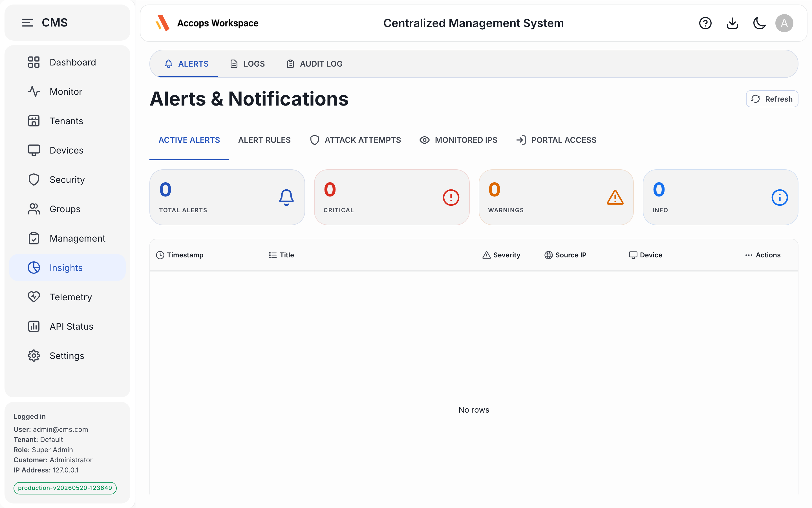
Task: Select Insights in the sidebar
Action: point(67,268)
